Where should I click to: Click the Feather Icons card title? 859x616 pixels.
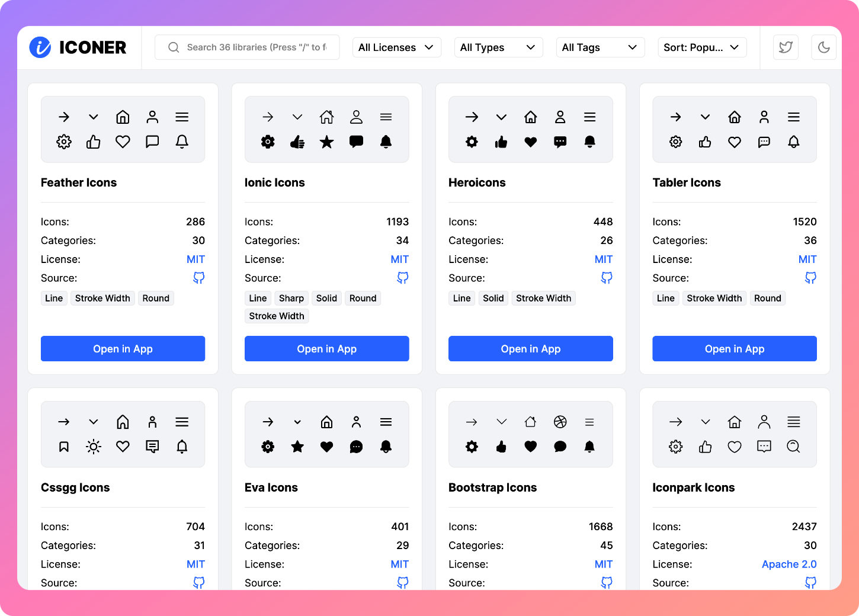pos(79,182)
